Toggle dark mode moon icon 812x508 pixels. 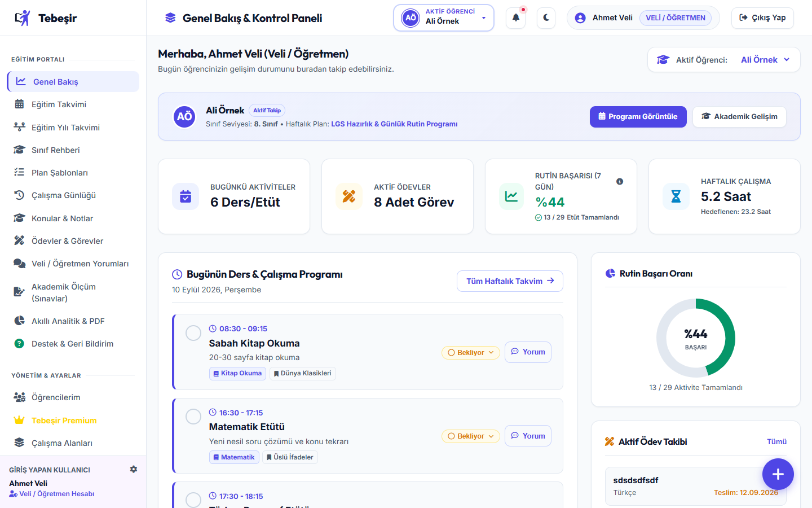tap(546, 18)
